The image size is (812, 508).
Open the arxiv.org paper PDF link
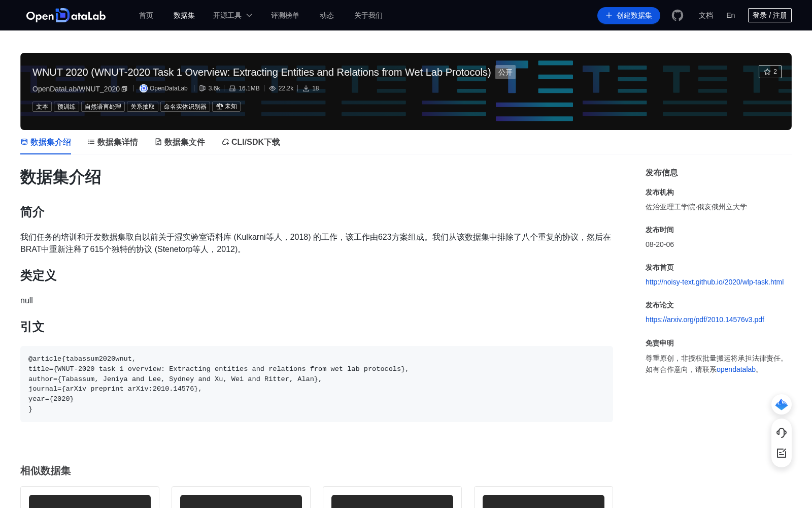pyautogui.click(x=705, y=320)
